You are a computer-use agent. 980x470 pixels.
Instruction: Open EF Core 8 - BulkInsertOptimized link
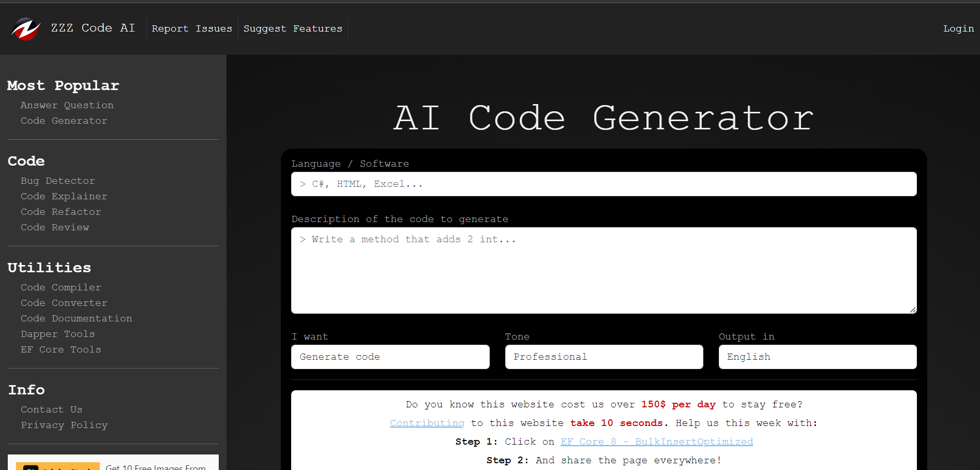(x=656, y=442)
